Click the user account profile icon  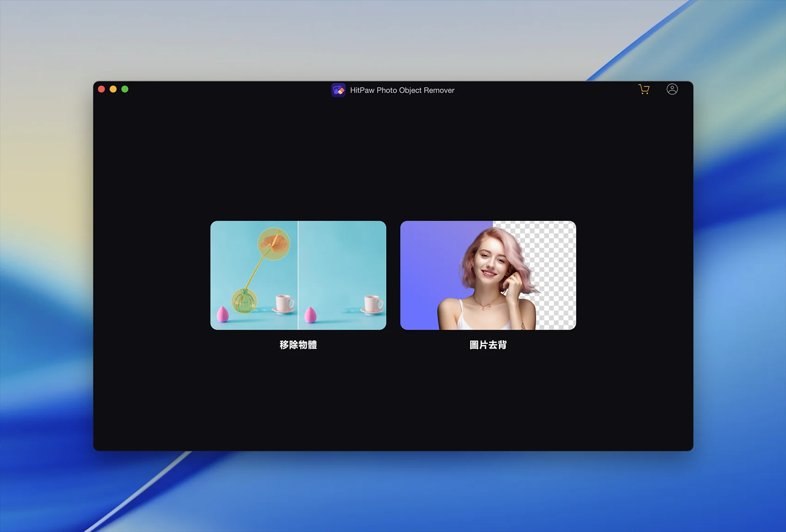(x=672, y=89)
